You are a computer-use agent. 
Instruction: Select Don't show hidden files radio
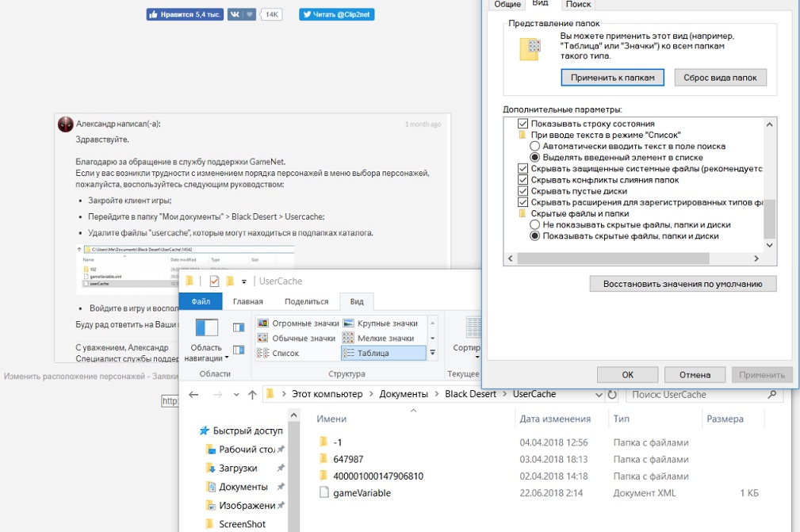click(x=534, y=224)
